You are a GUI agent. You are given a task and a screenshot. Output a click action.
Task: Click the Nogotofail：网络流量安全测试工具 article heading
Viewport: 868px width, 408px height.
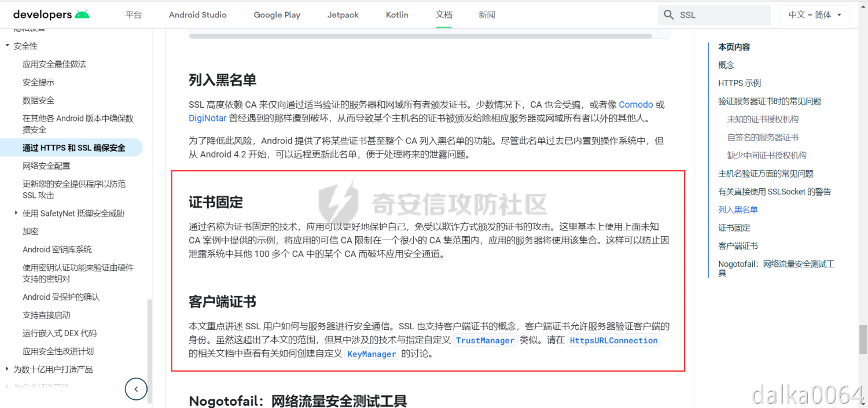click(298, 400)
